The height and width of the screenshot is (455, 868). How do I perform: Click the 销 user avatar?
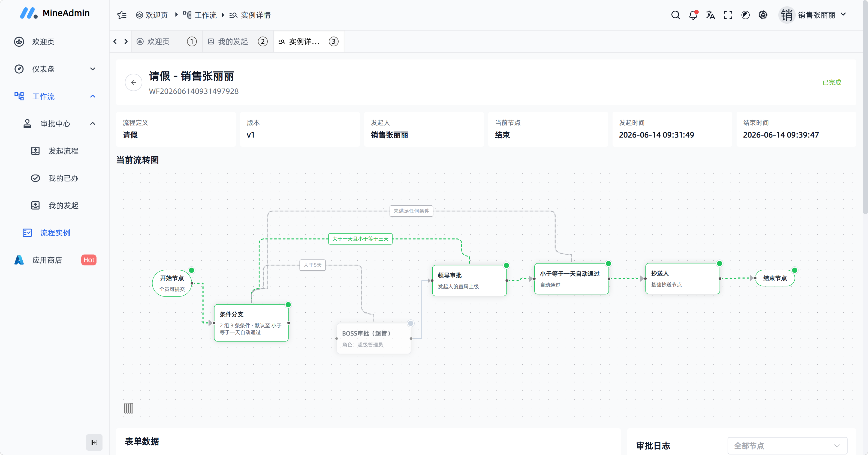[x=786, y=15]
